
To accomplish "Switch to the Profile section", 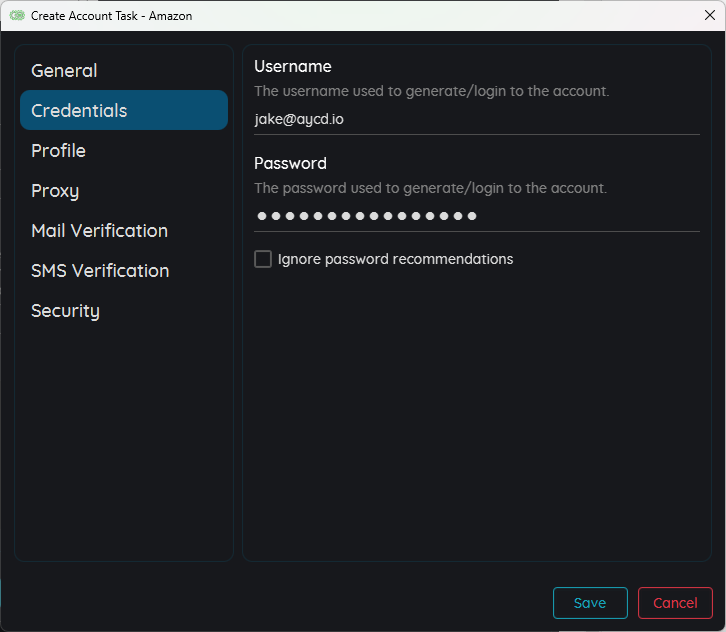I will pos(58,151).
